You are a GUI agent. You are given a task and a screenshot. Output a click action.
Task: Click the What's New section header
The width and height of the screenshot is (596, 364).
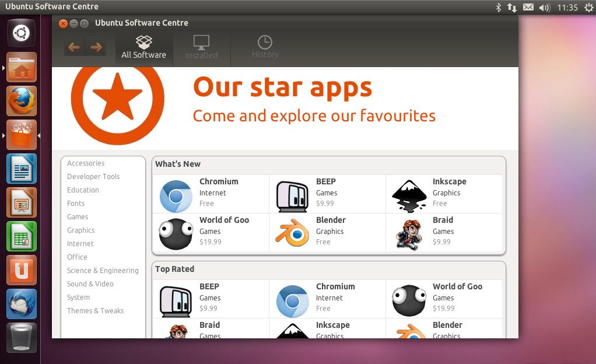pyautogui.click(x=178, y=164)
